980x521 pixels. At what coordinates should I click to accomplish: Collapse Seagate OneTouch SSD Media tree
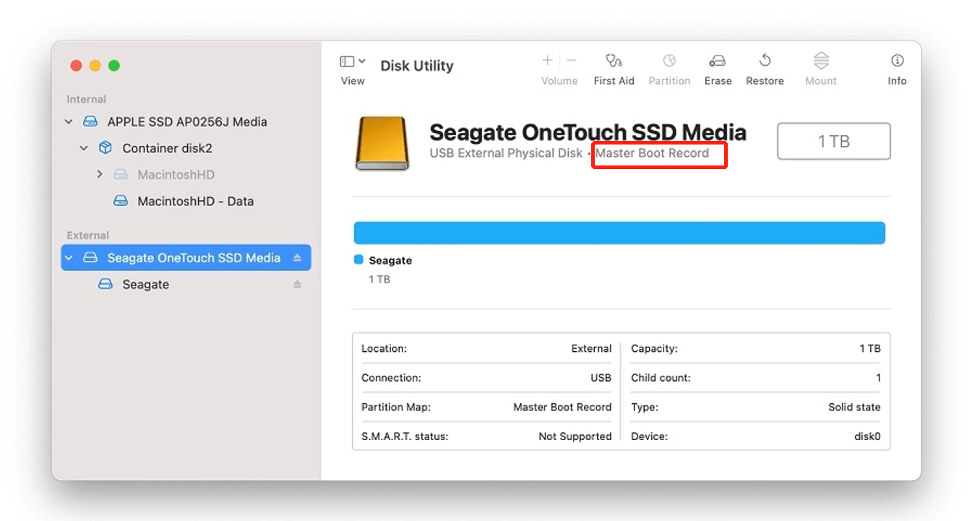click(x=69, y=258)
